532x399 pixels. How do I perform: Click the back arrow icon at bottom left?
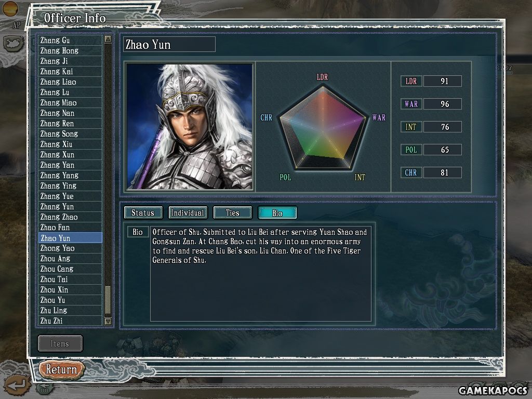click(x=17, y=385)
